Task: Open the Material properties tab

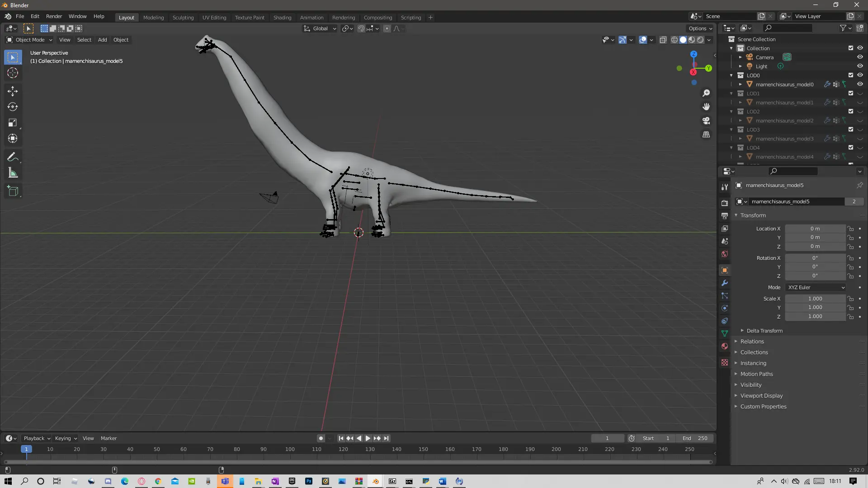Action: pyautogui.click(x=725, y=346)
